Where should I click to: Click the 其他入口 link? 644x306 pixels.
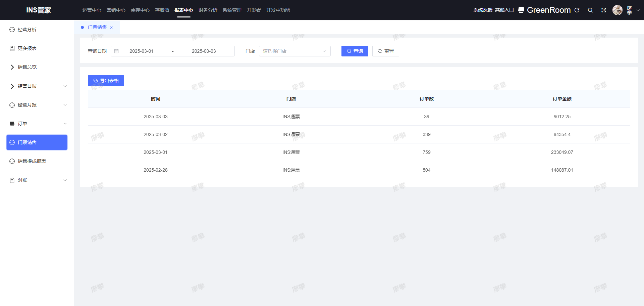click(504, 10)
